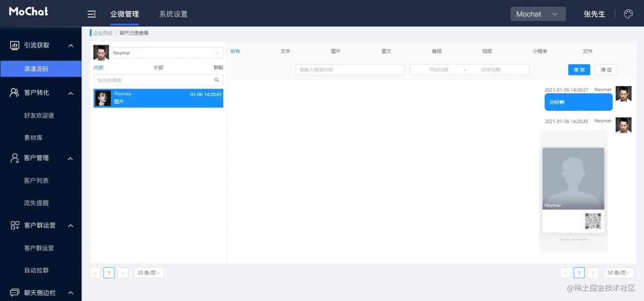Switch to the 群聊 filter

point(217,68)
